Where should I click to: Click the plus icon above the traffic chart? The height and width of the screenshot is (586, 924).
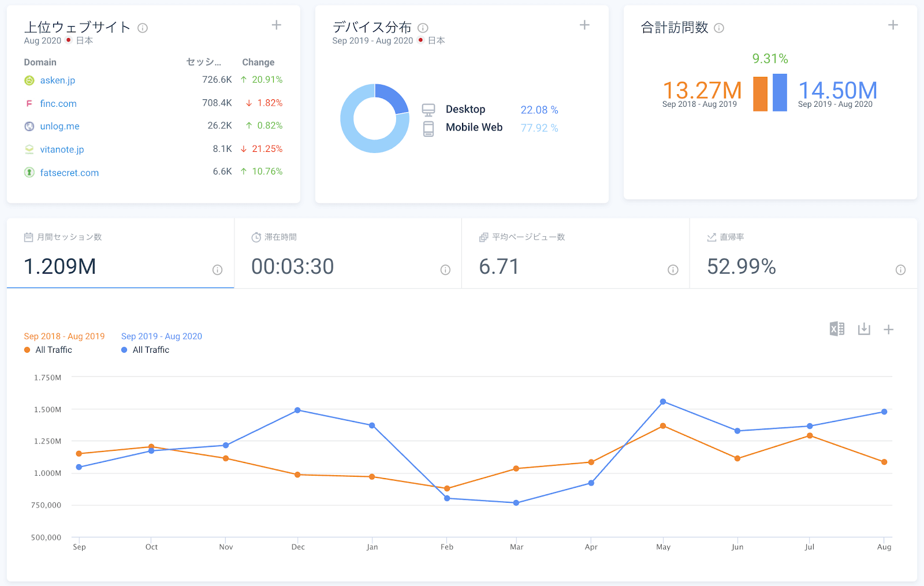889,330
